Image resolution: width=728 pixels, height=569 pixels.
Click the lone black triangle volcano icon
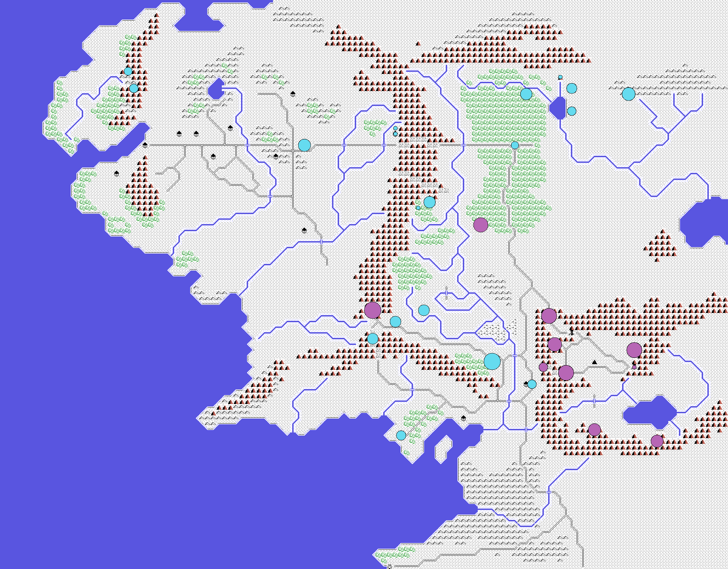[594, 362]
